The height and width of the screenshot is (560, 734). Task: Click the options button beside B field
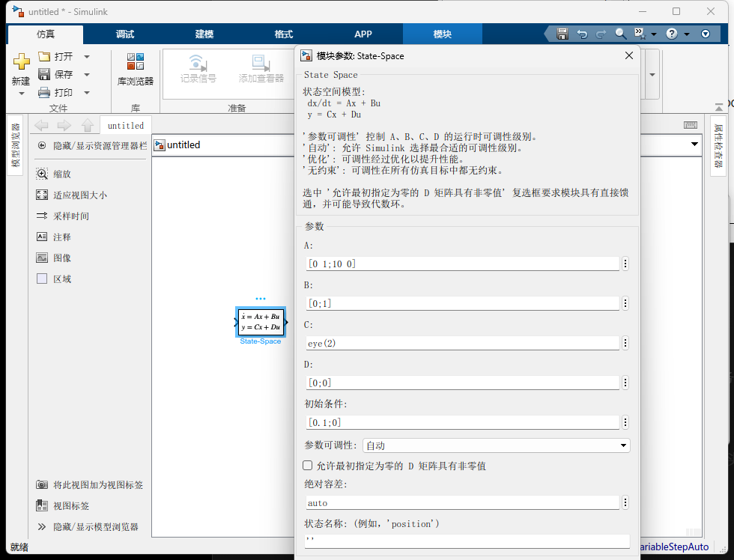[625, 303]
